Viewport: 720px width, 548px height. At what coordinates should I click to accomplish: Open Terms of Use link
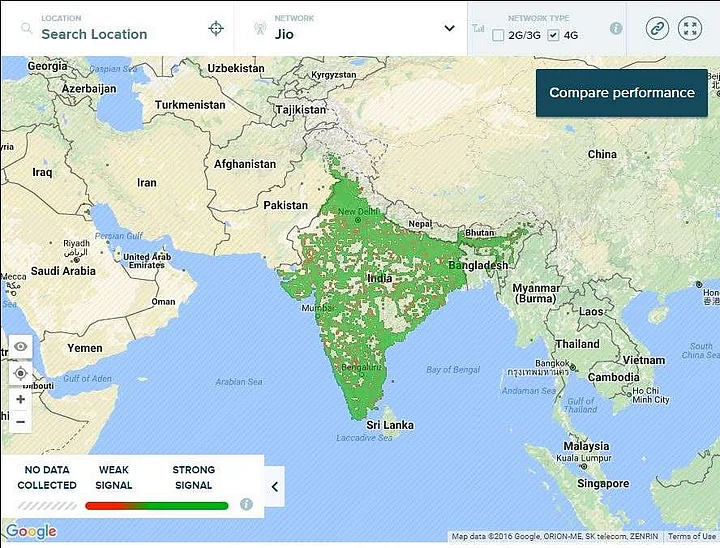(692, 537)
